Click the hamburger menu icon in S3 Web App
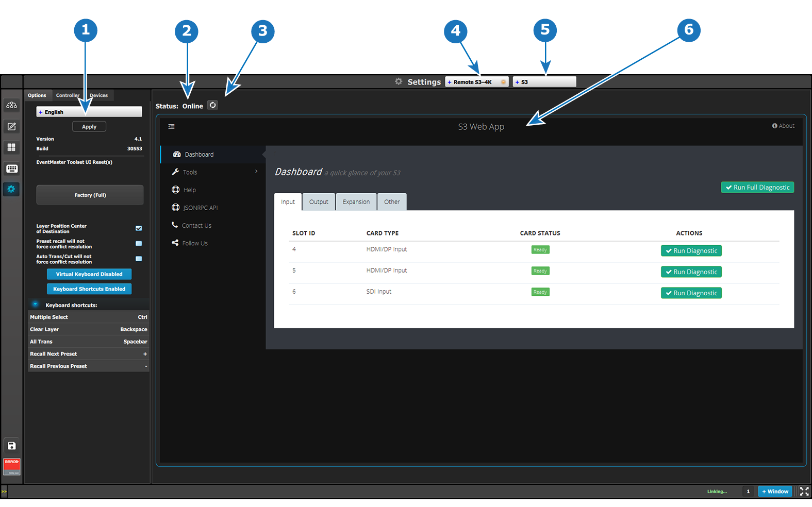 pos(172,126)
